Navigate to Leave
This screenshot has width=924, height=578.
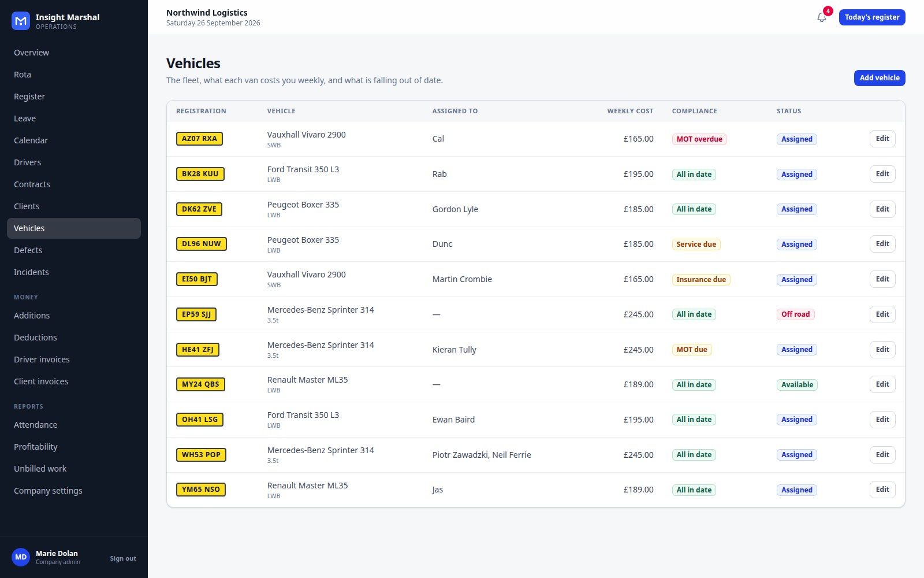point(74,118)
